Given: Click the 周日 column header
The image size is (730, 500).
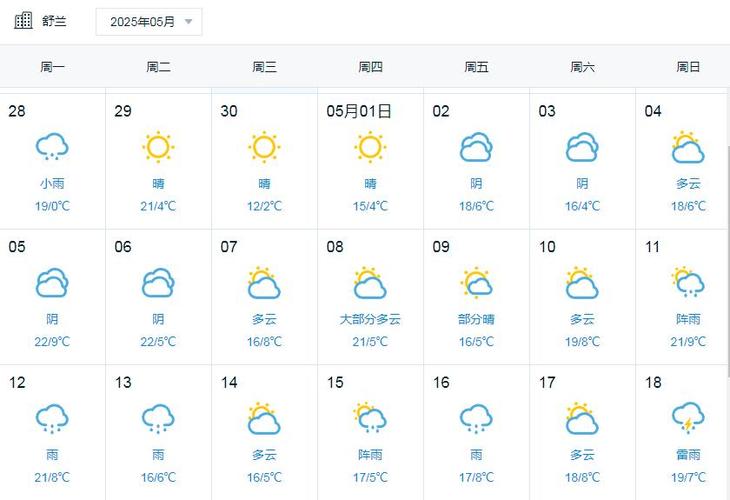Looking at the screenshot, I should [x=688, y=67].
